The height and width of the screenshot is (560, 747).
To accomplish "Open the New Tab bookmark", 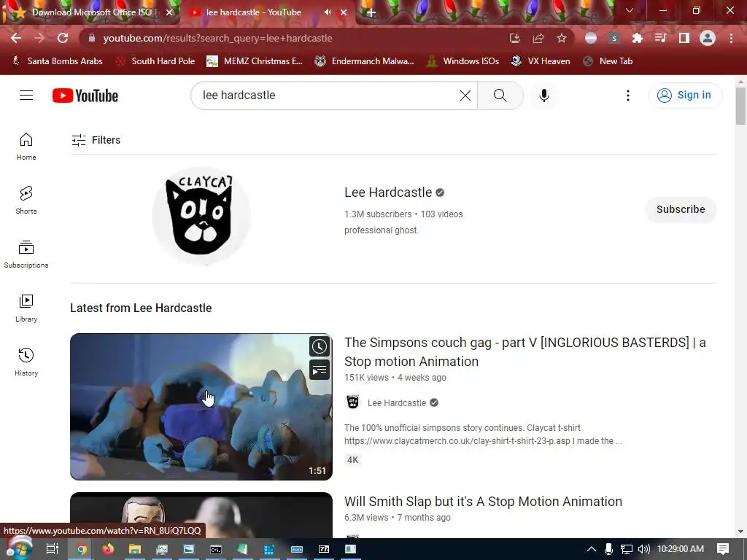I will point(608,61).
